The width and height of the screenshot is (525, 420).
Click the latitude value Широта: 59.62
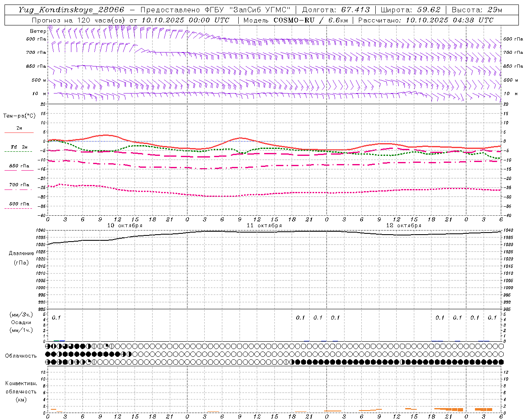(411, 10)
